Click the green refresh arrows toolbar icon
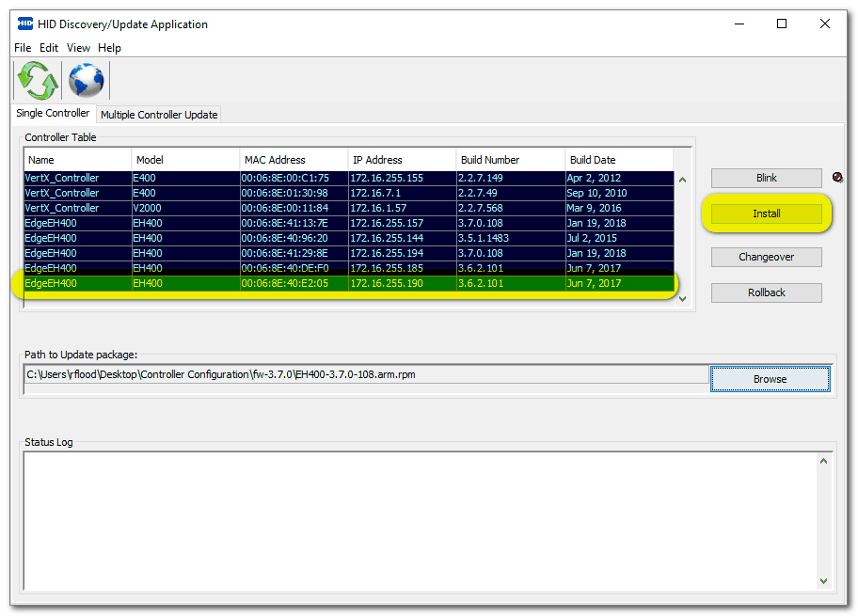The image size is (858, 616). (x=38, y=80)
